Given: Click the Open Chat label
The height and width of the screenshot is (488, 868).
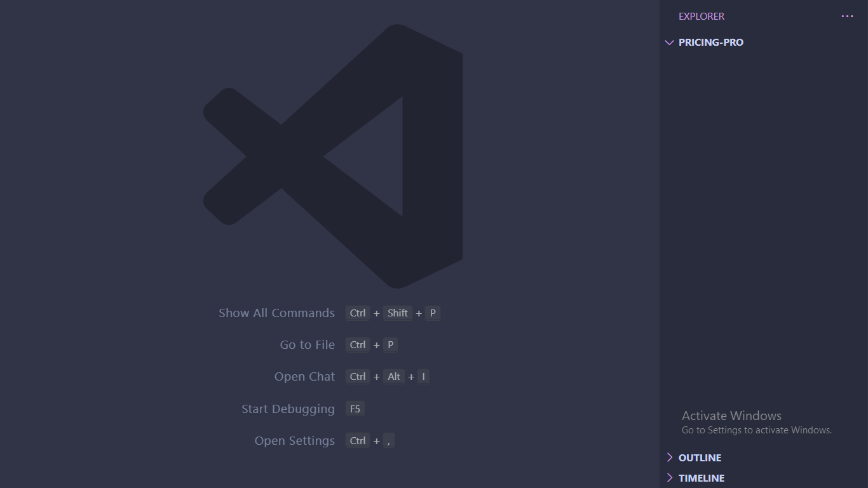Looking at the screenshot, I should tap(304, 377).
